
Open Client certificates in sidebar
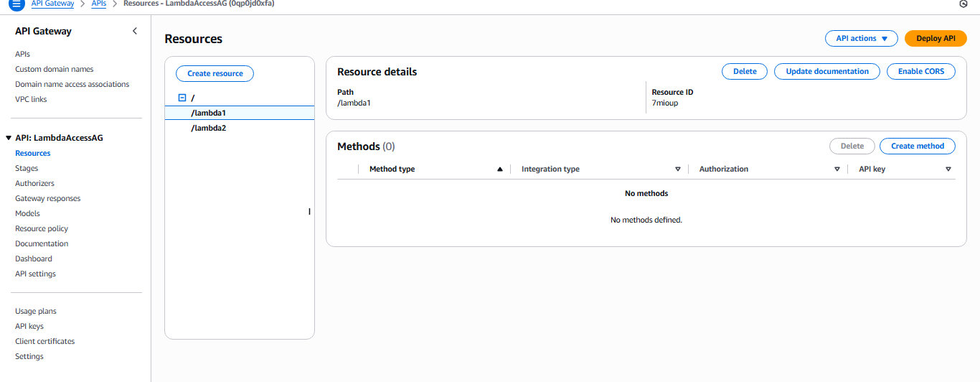coord(45,341)
